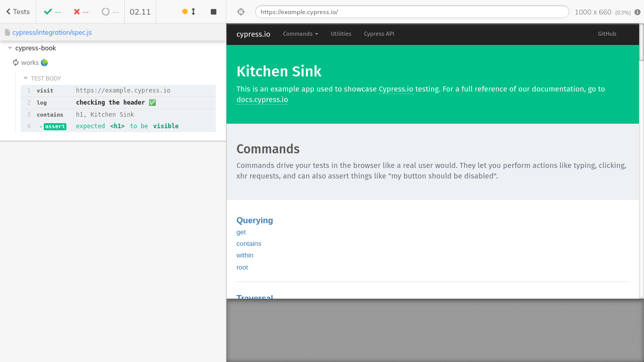Follow the Cypress.io link in banner
Viewport: 644px width, 362px height.
coord(396,89)
